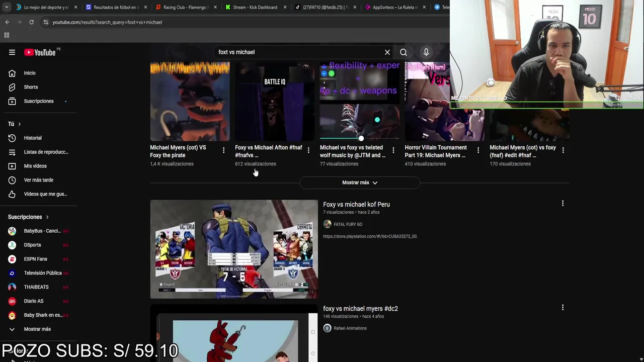Run search with magnifier button
644x362 pixels.
coord(404,52)
